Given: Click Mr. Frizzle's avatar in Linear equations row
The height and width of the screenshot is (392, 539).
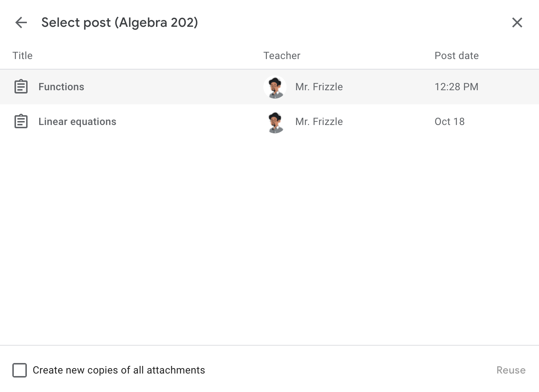Looking at the screenshot, I should [275, 122].
